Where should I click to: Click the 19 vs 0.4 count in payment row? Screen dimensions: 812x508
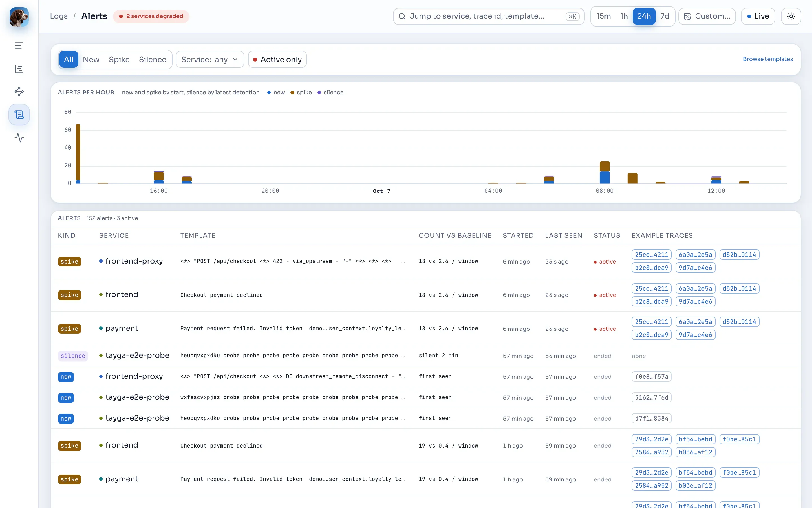(x=448, y=479)
